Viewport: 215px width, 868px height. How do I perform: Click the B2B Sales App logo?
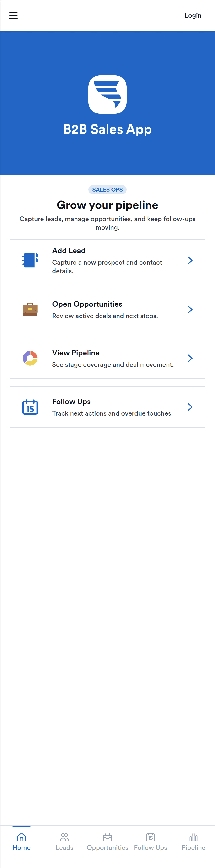coord(107,94)
